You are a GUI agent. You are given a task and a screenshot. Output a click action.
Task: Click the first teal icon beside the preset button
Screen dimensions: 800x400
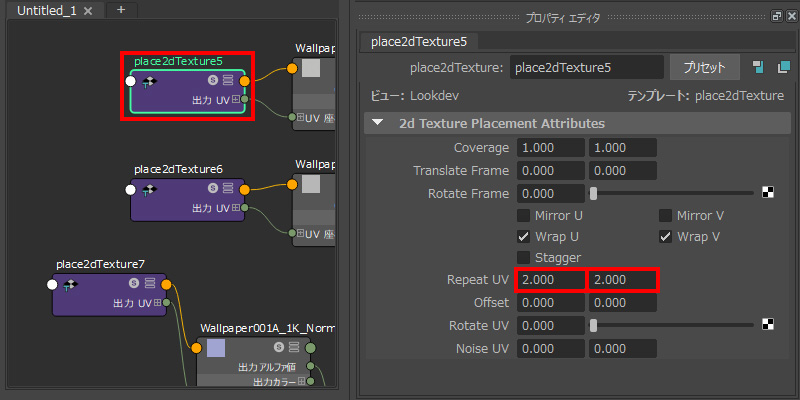(x=759, y=67)
